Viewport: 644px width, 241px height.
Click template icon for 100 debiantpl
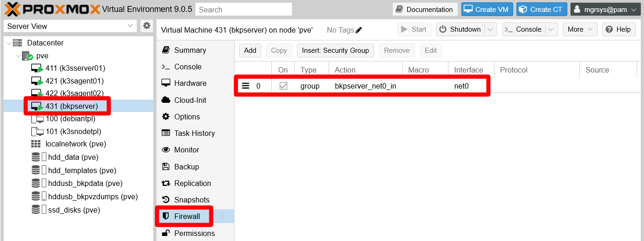[x=37, y=119]
